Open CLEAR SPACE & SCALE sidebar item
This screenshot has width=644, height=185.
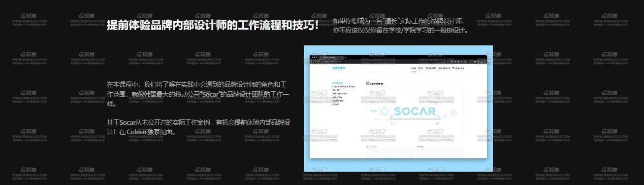point(344,86)
